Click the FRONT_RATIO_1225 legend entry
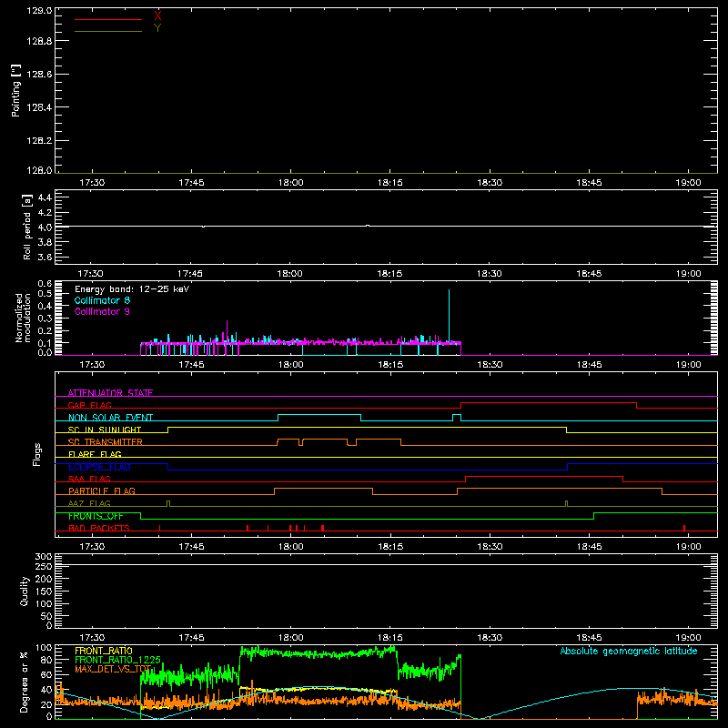Image resolution: width=728 pixels, height=728 pixels. 117,660
